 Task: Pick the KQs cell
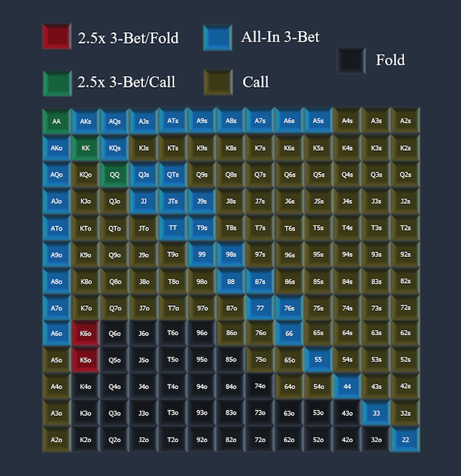click(115, 148)
